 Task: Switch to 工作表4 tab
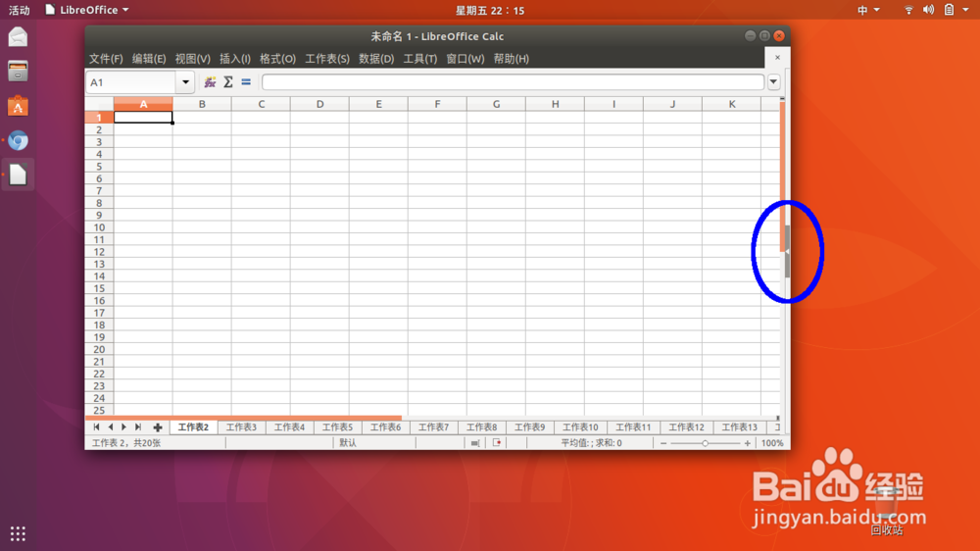(x=289, y=427)
